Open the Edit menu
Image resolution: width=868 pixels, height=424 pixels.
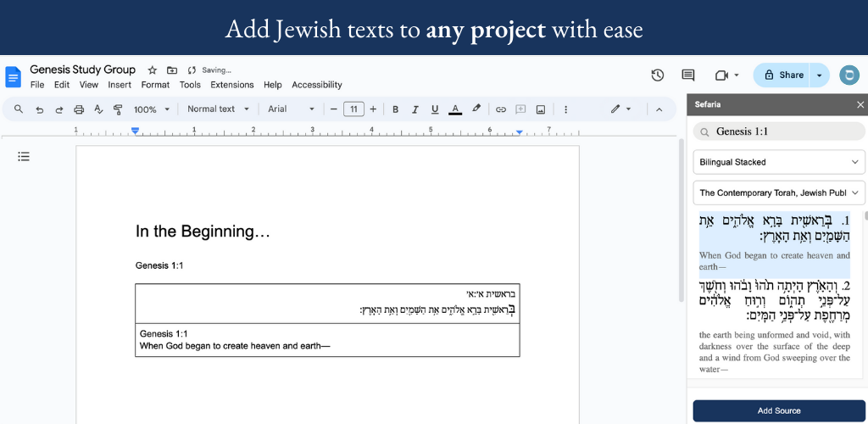[x=61, y=85]
